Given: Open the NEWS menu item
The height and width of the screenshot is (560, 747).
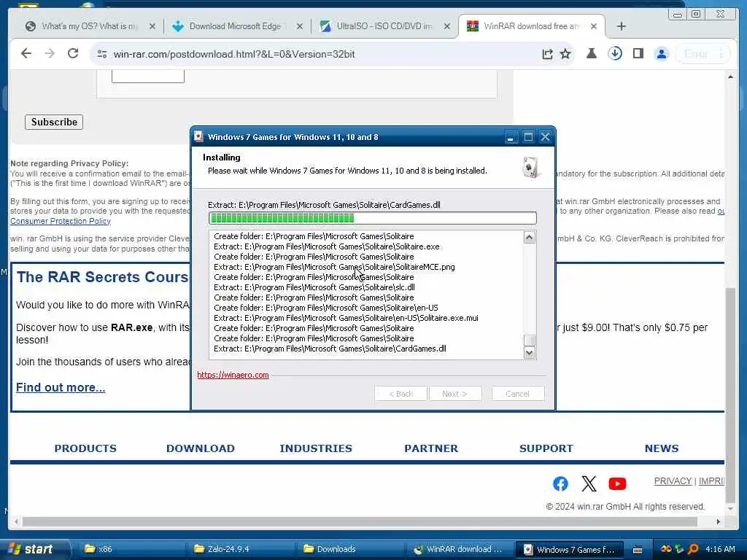Looking at the screenshot, I should point(662,448).
